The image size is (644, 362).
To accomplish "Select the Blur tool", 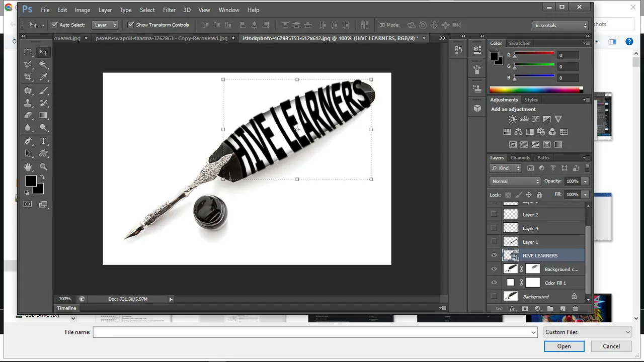I will pyautogui.click(x=28, y=128).
